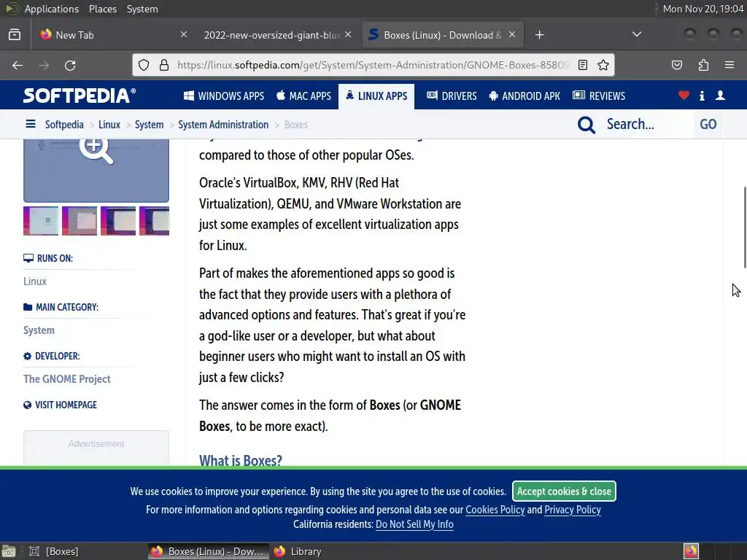
Task: Click the Firefox tray icon in bottom panel
Action: click(691, 551)
